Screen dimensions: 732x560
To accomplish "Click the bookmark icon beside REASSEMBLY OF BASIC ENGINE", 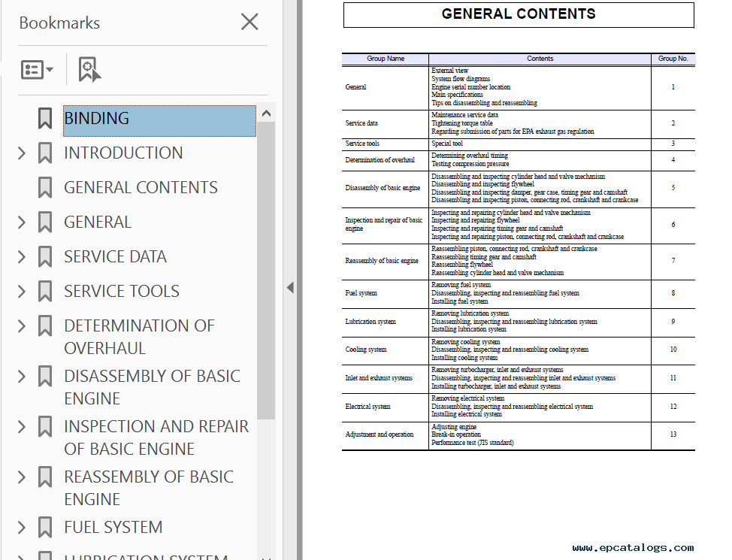I will [x=45, y=477].
